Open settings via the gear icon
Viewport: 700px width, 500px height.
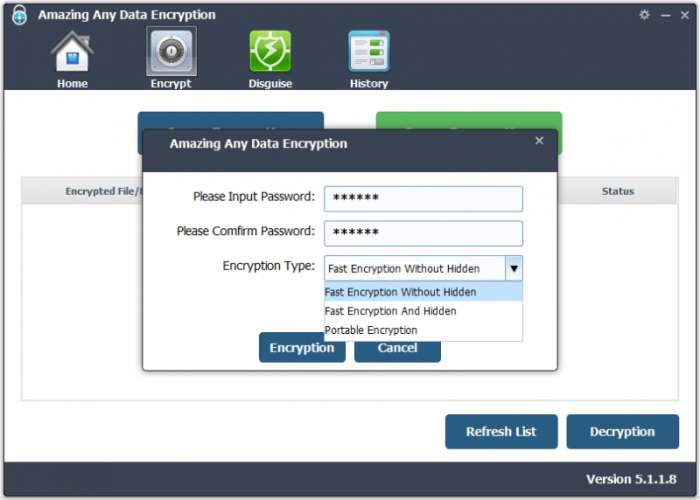[x=644, y=15]
